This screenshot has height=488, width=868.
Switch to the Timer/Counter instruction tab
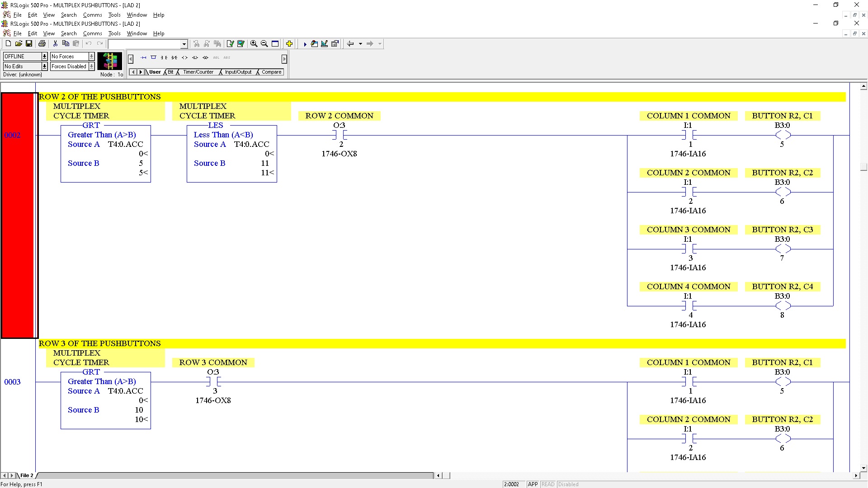pyautogui.click(x=198, y=72)
